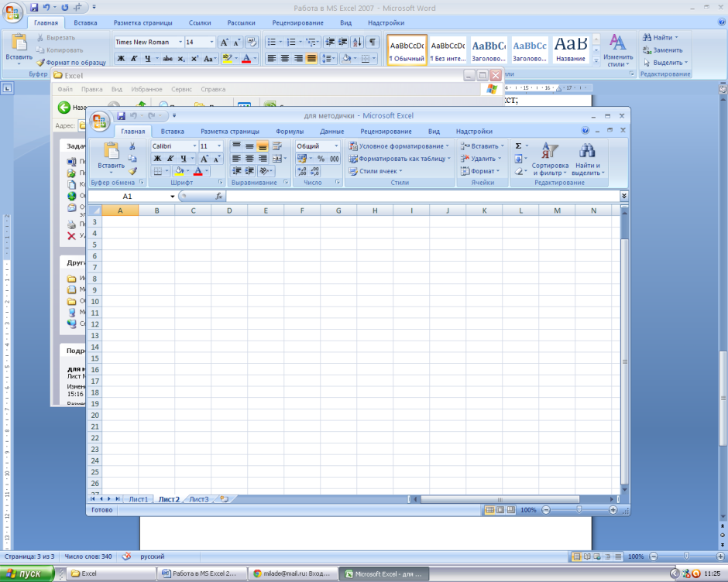Open Excel's Find and Select binoculars
This screenshot has width=728, height=582.
(587, 159)
